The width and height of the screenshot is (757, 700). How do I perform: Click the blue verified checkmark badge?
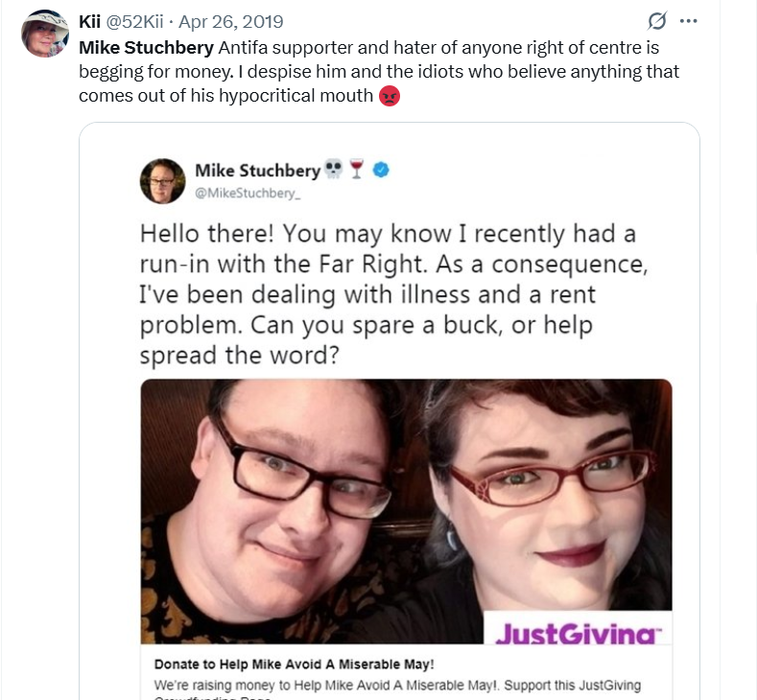[381, 170]
